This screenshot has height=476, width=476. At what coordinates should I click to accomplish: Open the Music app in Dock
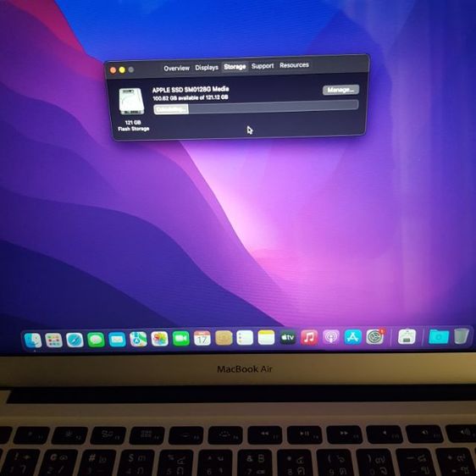(309, 337)
